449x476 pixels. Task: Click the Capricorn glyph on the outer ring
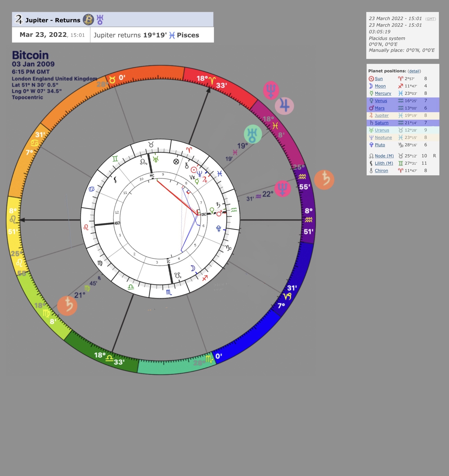(x=287, y=297)
